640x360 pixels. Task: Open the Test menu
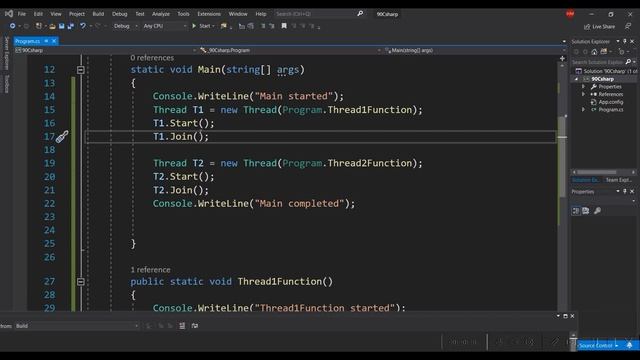pyautogui.click(x=140, y=14)
